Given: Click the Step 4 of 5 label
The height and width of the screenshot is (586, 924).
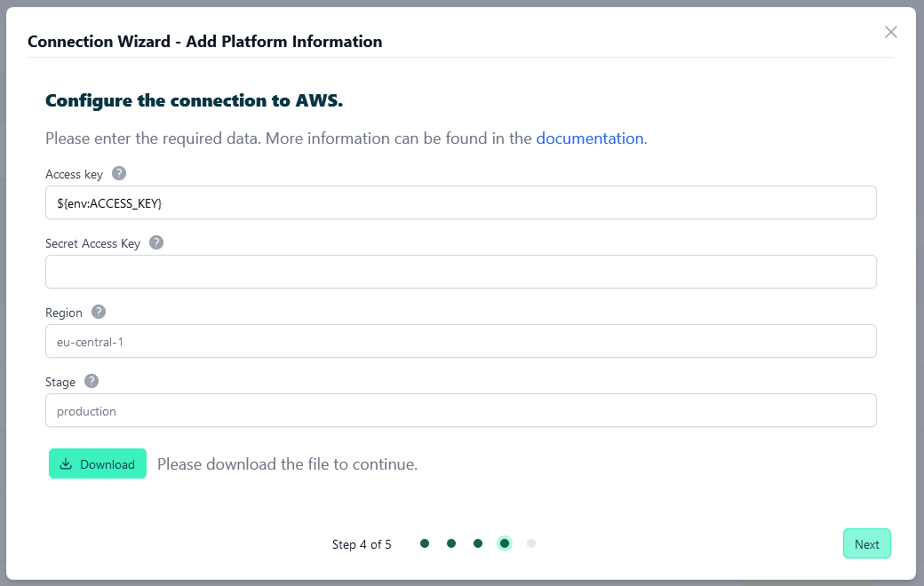Looking at the screenshot, I should point(362,543).
